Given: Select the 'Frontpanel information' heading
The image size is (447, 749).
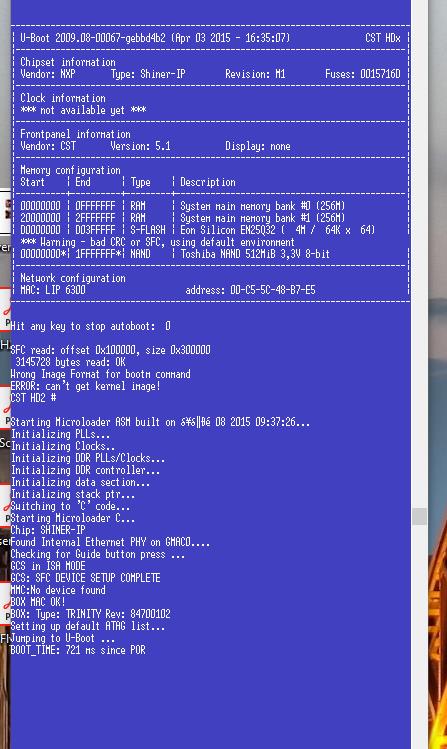Looking at the screenshot, I should point(75,134).
